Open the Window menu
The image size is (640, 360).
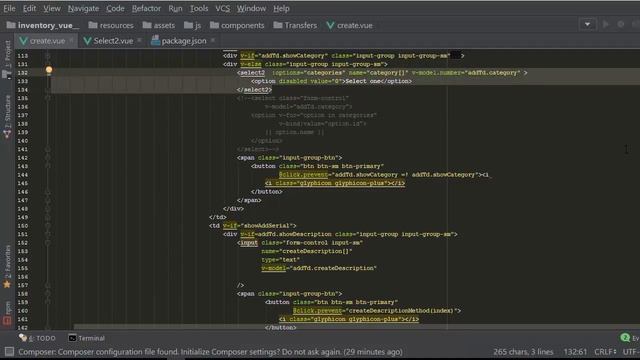tap(251, 8)
